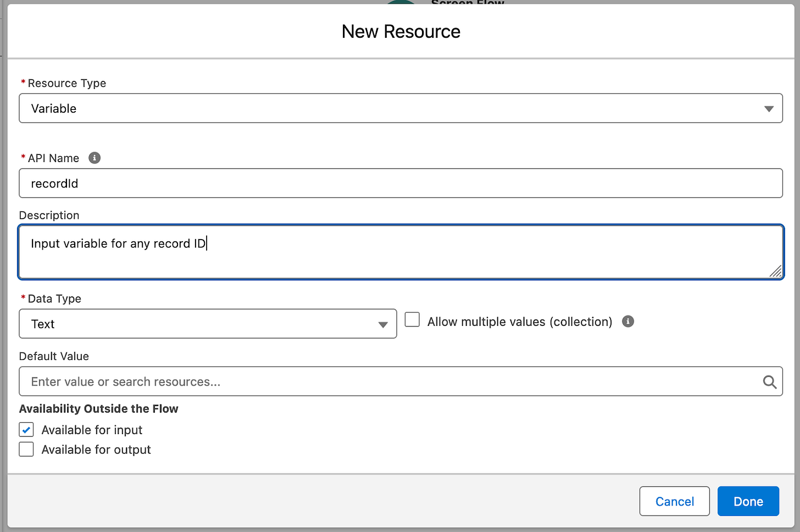
Task: Click the Availability Outside the Flow heading
Action: 99,409
